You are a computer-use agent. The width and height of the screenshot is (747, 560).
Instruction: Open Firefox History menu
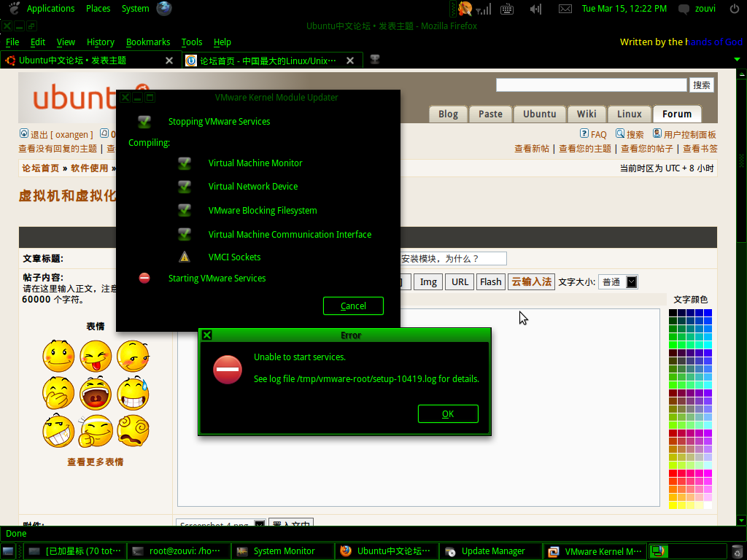click(101, 42)
